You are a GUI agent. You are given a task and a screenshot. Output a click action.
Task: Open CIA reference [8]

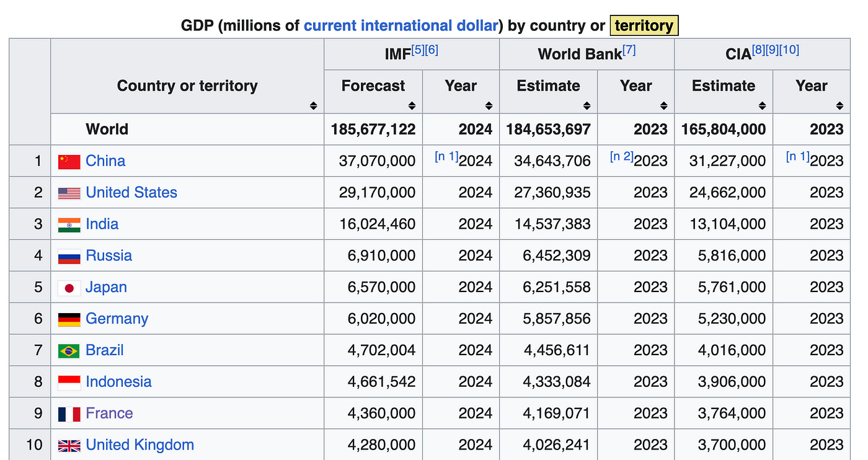point(758,50)
